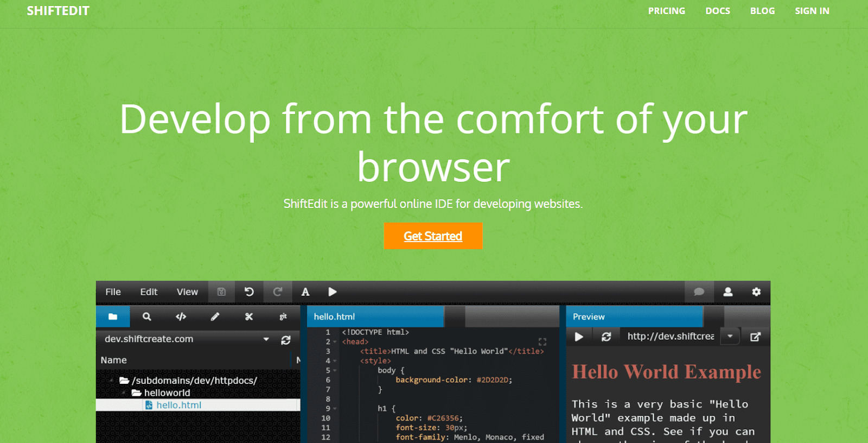Click the Get Started button

click(x=433, y=236)
